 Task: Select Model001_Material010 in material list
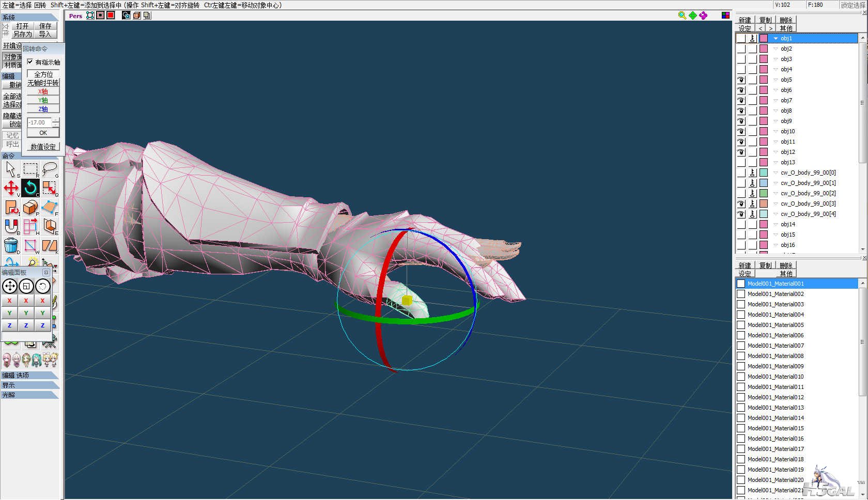point(776,377)
